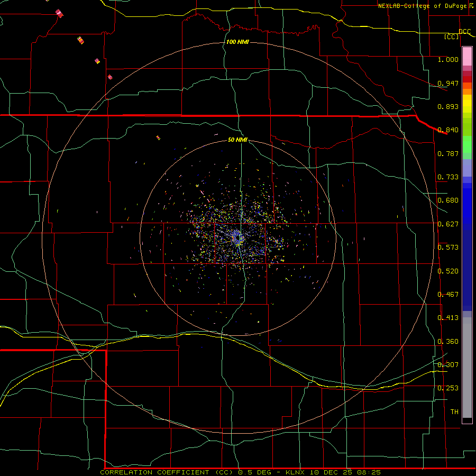Image resolution: width=476 pixels, height=476 pixels.
Task: Pick the light pink color bar segment
Action: coord(467,57)
